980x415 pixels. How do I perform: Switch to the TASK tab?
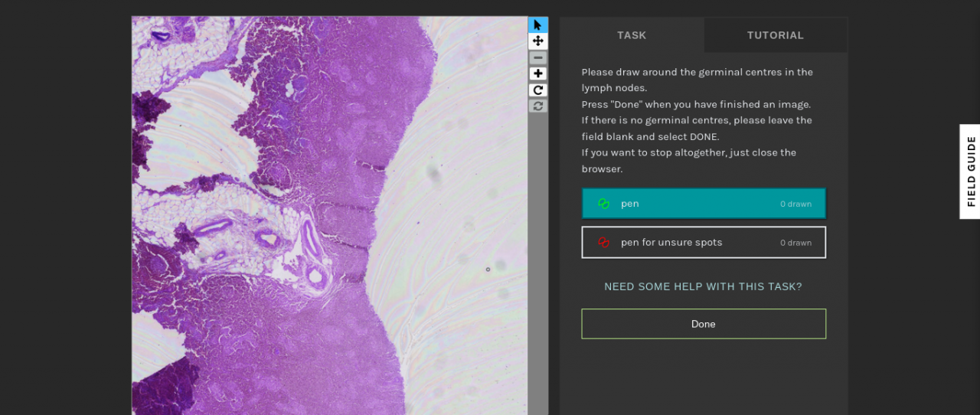[x=632, y=35]
